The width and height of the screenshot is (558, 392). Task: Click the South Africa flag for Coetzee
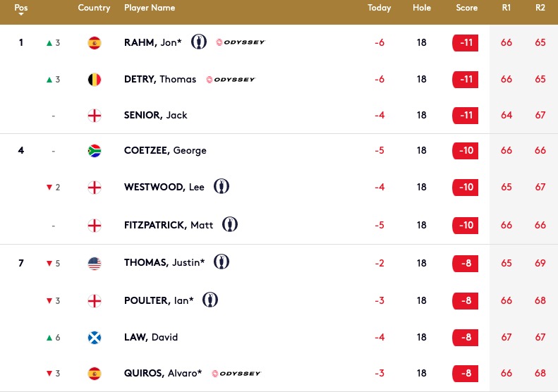pyautogui.click(x=94, y=151)
